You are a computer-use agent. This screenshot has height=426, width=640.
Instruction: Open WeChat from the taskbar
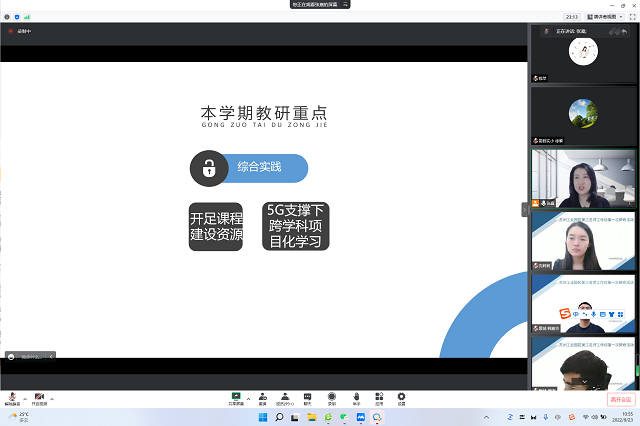(344, 417)
